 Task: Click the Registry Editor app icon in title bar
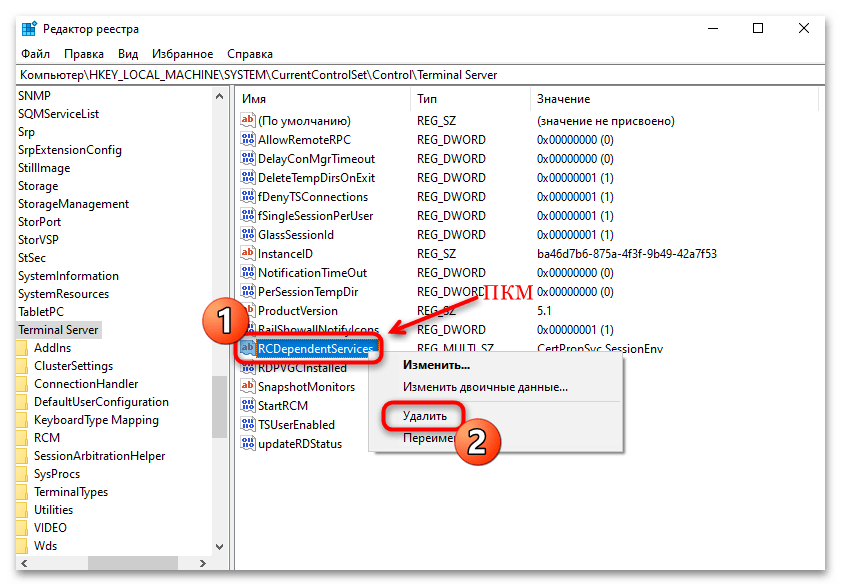(29, 28)
